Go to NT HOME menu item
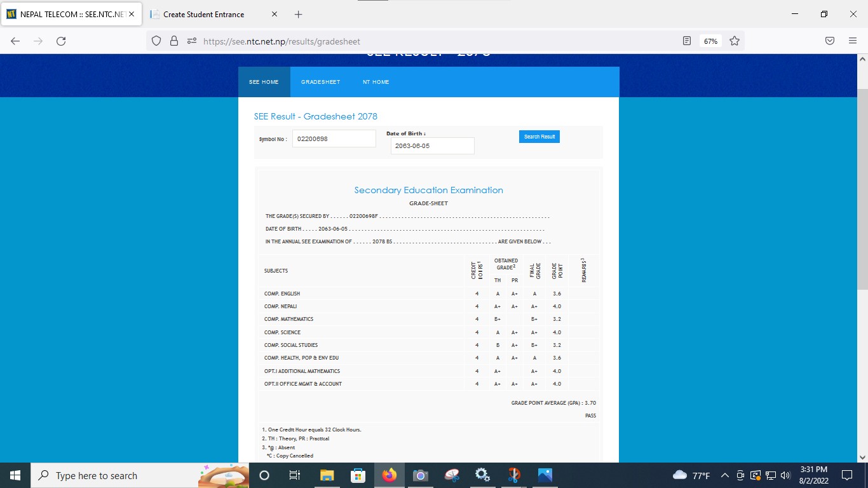Viewport: 868px width, 488px height. 376,82
